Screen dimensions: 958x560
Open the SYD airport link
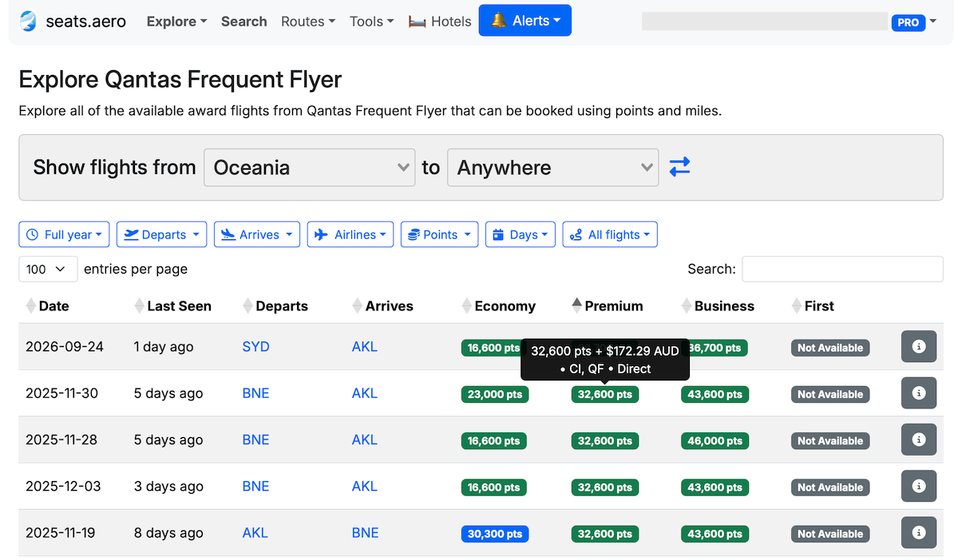pyautogui.click(x=255, y=346)
